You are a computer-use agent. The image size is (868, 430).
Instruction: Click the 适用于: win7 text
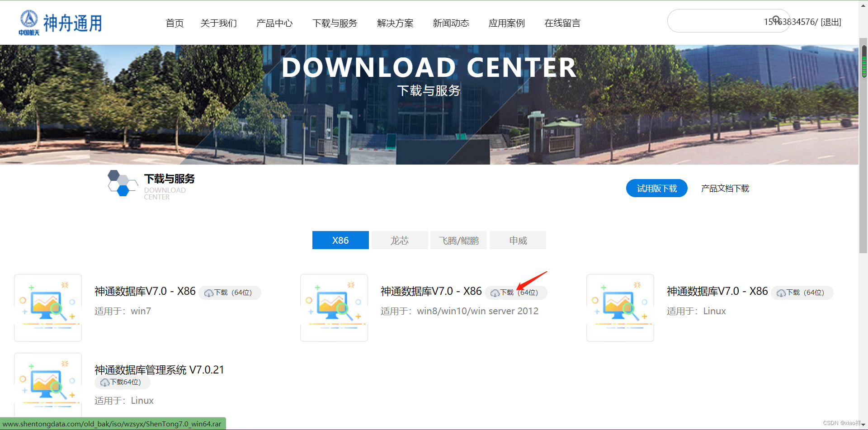click(x=123, y=311)
